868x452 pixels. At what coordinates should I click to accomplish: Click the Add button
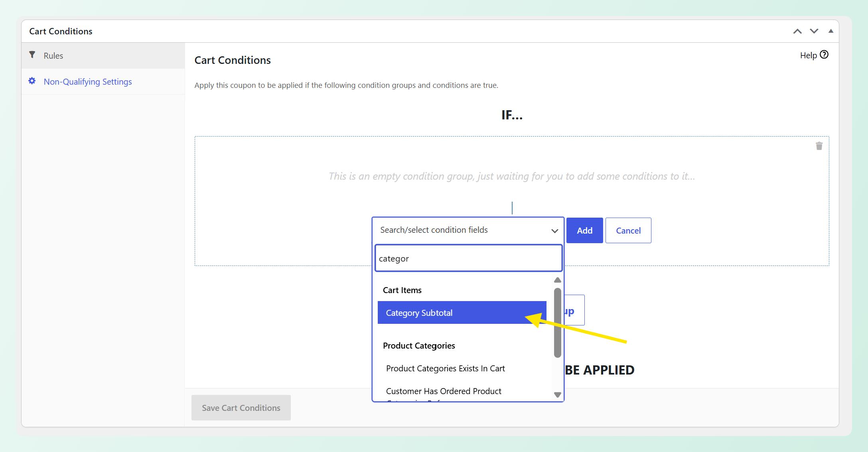coord(584,230)
